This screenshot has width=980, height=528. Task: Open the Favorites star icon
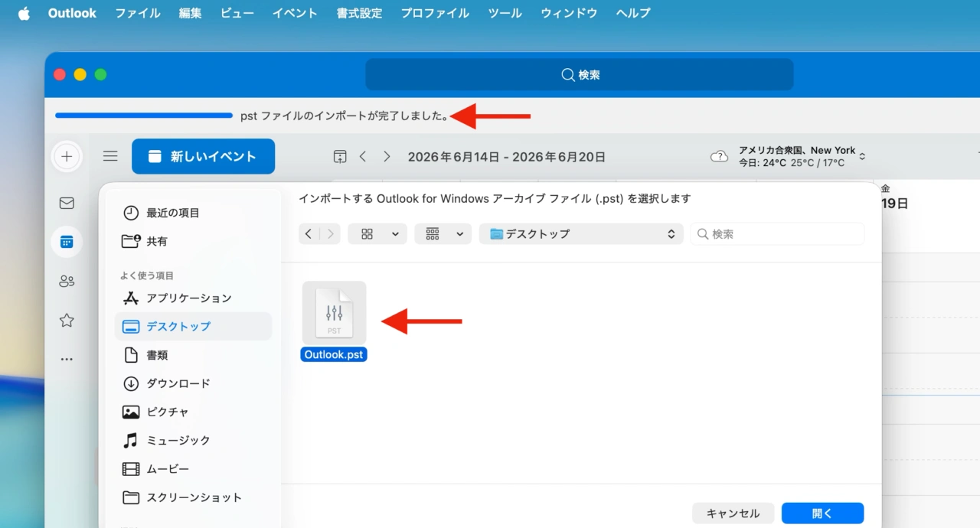[x=67, y=321]
